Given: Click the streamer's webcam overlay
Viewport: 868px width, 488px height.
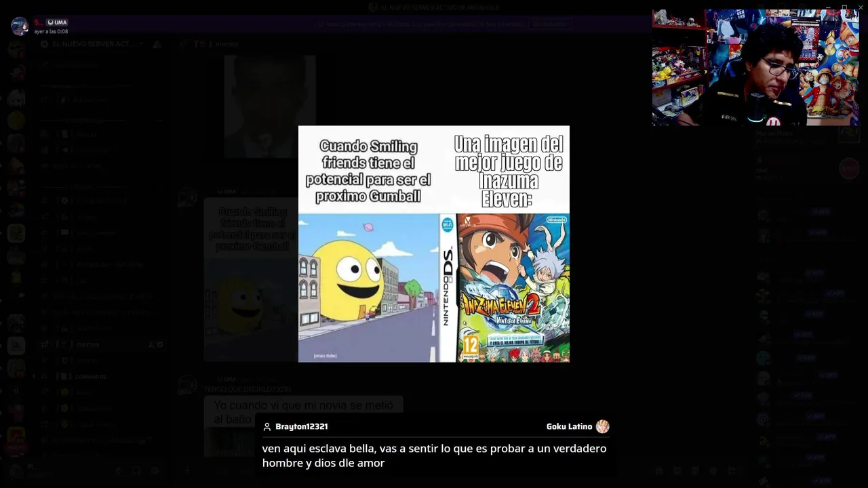Looking at the screenshot, I should (755, 67).
